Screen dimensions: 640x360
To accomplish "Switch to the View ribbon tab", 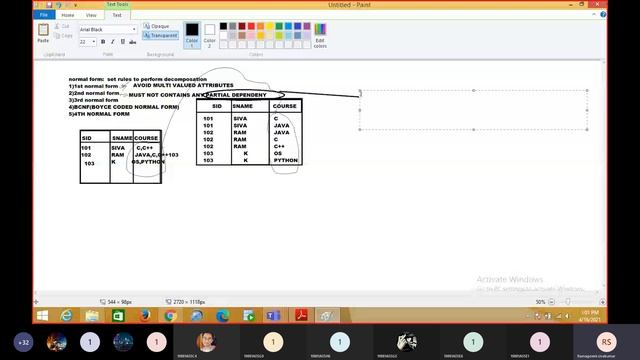I will (91, 15).
